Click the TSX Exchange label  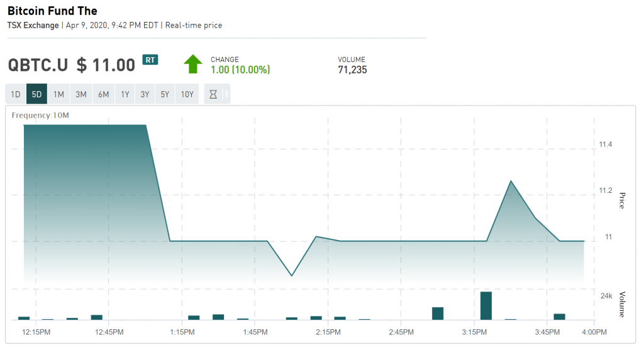point(33,25)
